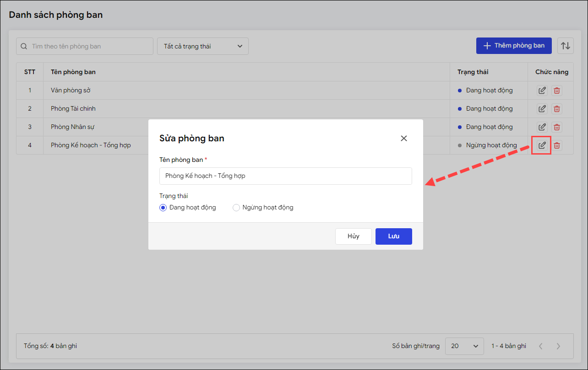Edit the Phòng Nhân sự row
The image size is (588, 370).
coord(542,127)
